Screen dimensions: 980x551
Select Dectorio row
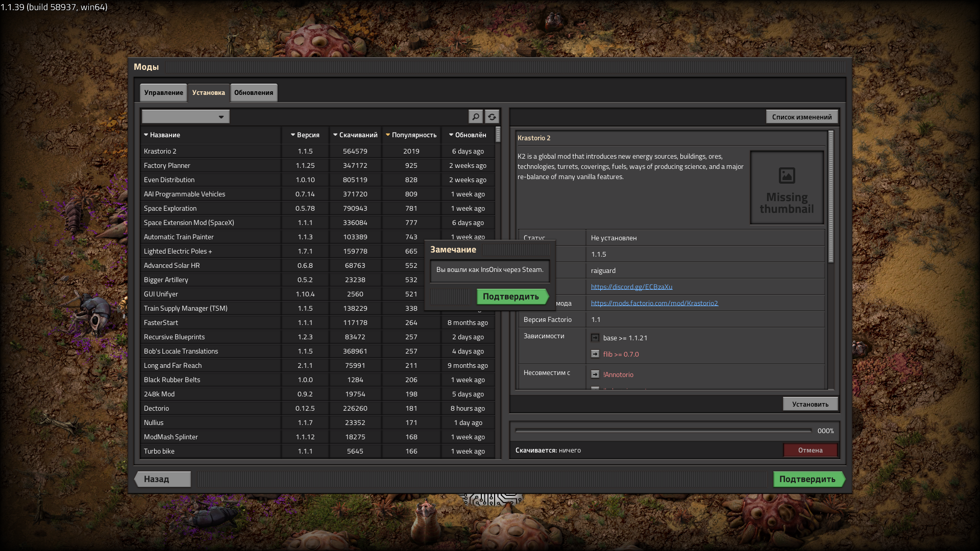pyautogui.click(x=317, y=408)
